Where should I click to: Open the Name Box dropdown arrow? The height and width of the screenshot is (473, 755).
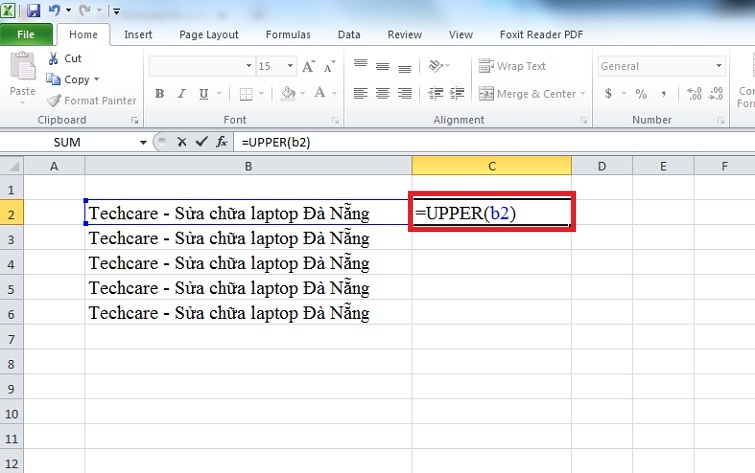pos(143,142)
